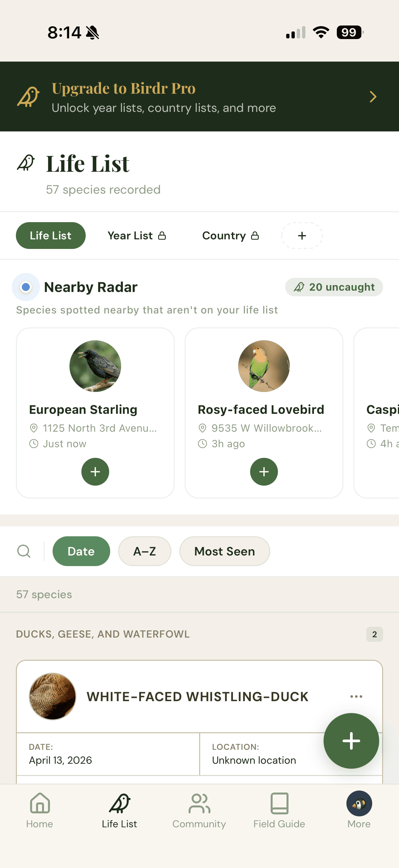399x868 pixels.
Task: Enable Most Seen sorting
Action: click(225, 551)
